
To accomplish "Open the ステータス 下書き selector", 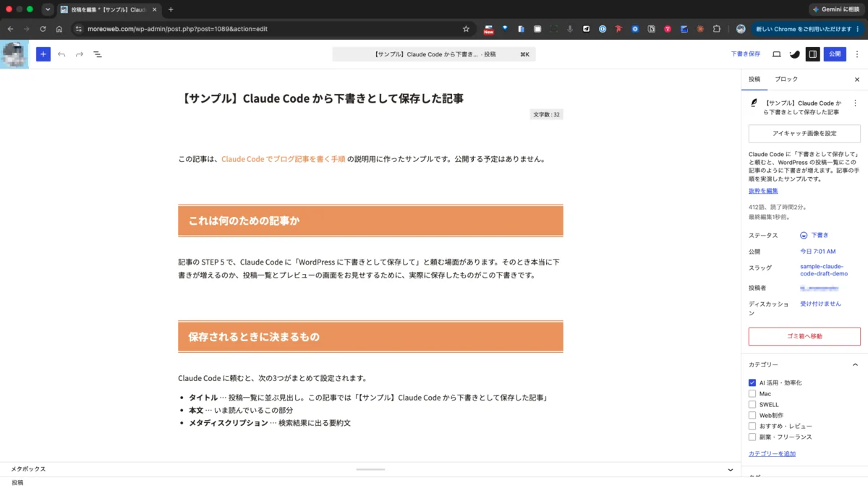I will (x=814, y=235).
